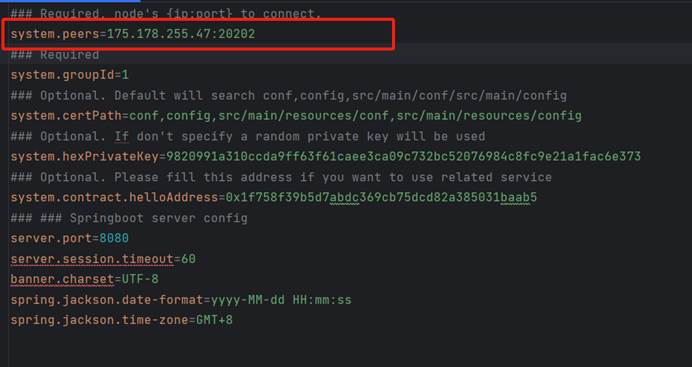The height and width of the screenshot is (367, 692).
Task: Click the spring.jackson.date-format key
Action: 107,300
